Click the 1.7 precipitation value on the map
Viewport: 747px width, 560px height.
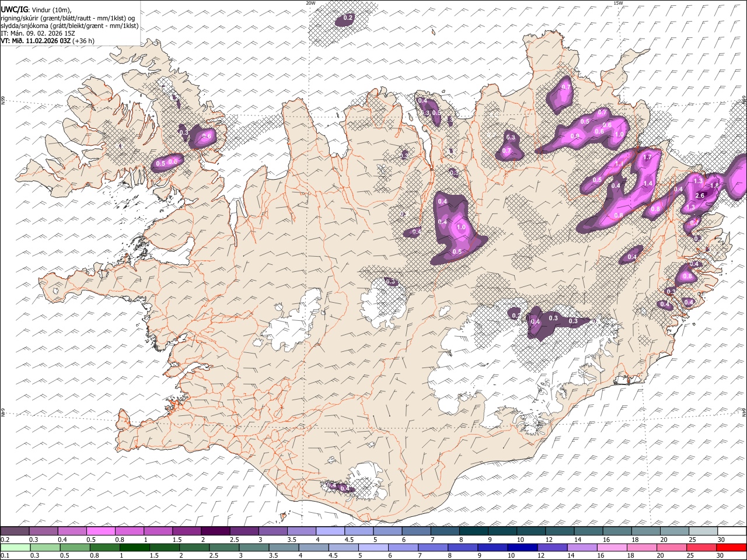647,157
